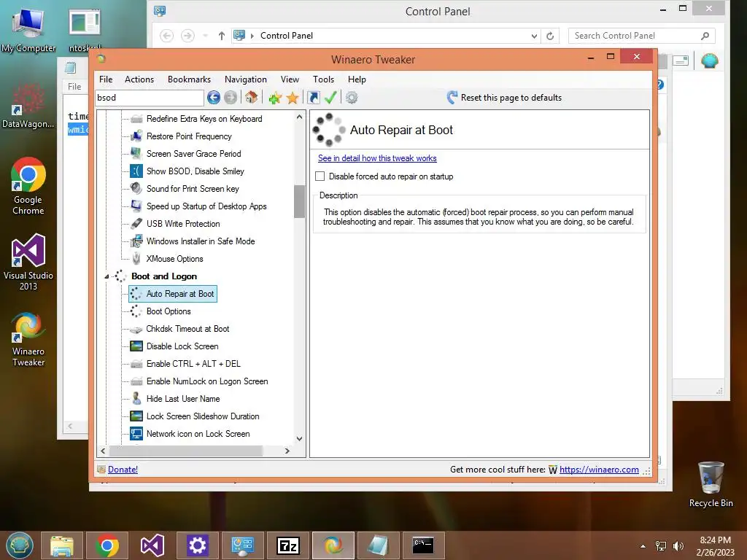The height and width of the screenshot is (560, 747).
Task: Click the Network icon on Lock Screen icon
Action: pyautogui.click(x=136, y=434)
